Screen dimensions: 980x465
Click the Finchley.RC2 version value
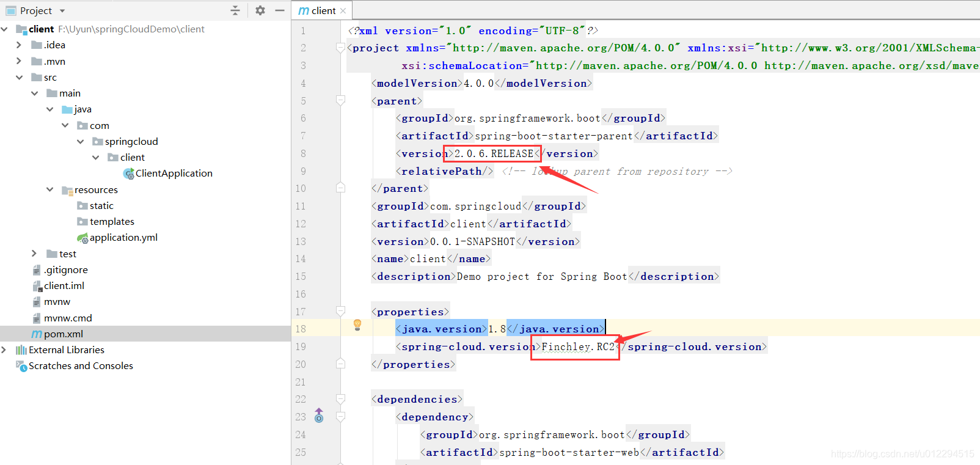click(578, 346)
